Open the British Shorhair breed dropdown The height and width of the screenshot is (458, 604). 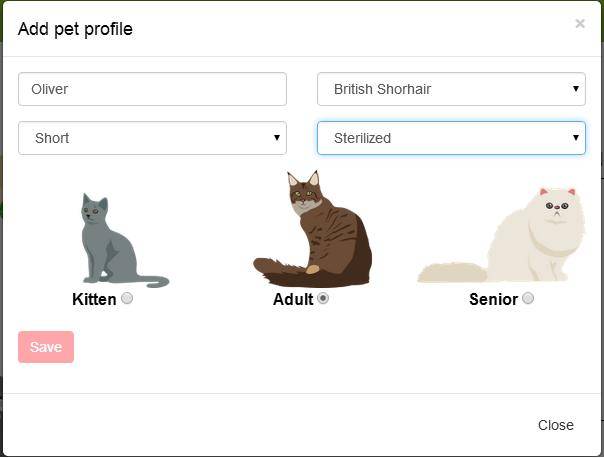pyautogui.click(x=451, y=89)
